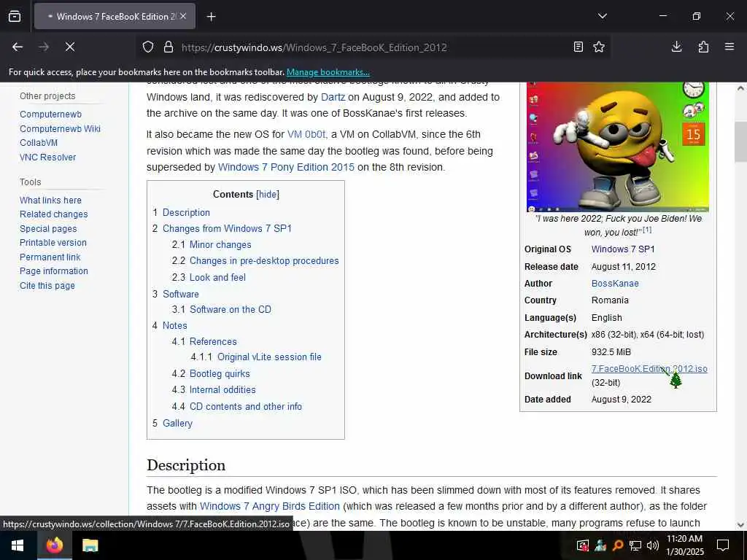This screenshot has height=560, width=747.
Task: Open Windows 7 SP1 infobox link
Action: pyautogui.click(x=623, y=249)
